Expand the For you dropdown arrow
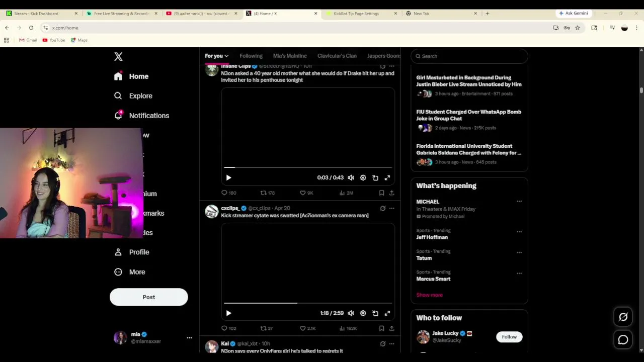 pyautogui.click(x=226, y=56)
